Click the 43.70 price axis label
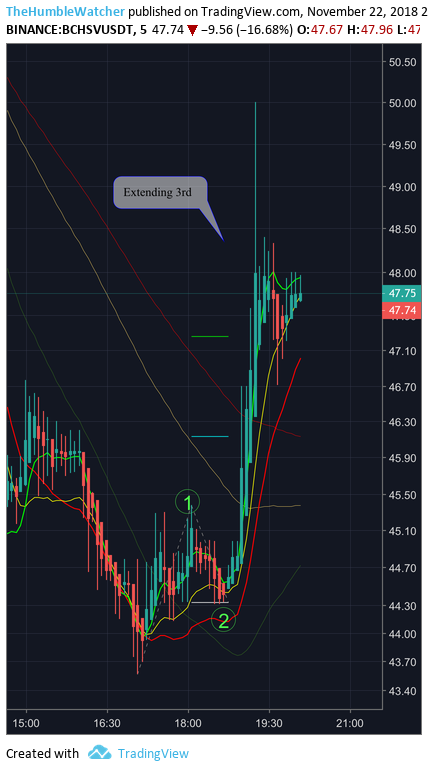The width and height of the screenshot is (428, 771). point(402,662)
